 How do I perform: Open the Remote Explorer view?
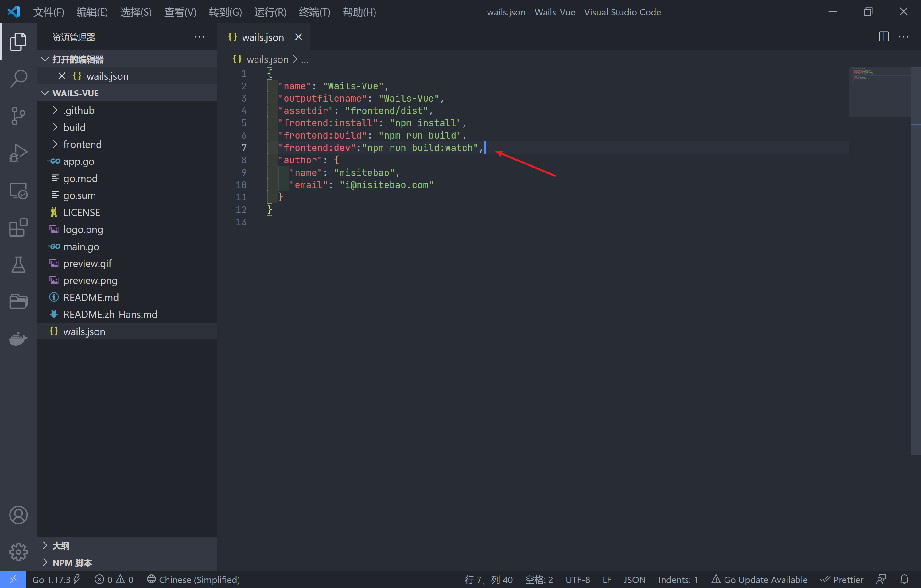pos(18,190)
